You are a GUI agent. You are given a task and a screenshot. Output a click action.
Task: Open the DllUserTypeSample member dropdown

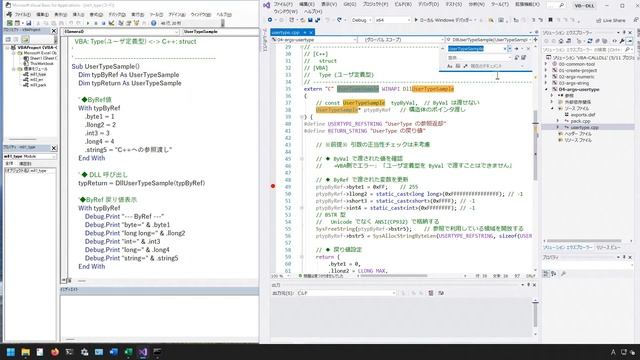(x=488, y=40)
